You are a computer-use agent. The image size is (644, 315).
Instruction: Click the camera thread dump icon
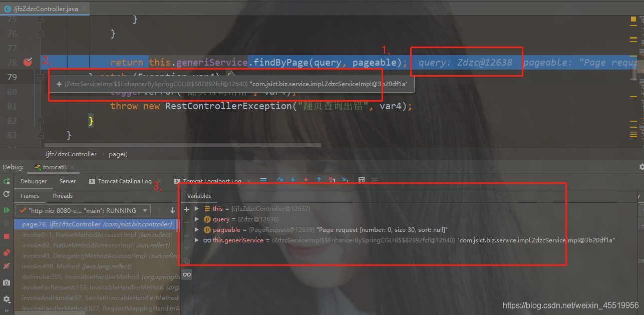click(x=7, y=283)
